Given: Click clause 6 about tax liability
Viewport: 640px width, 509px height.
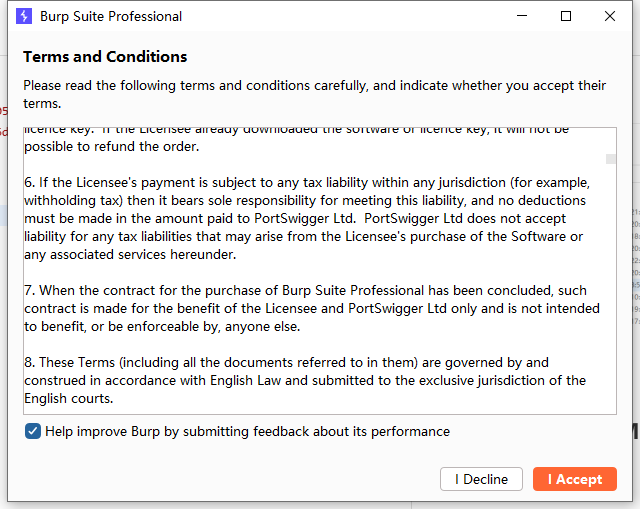Looking at the screenshot, I should [307, 218].
